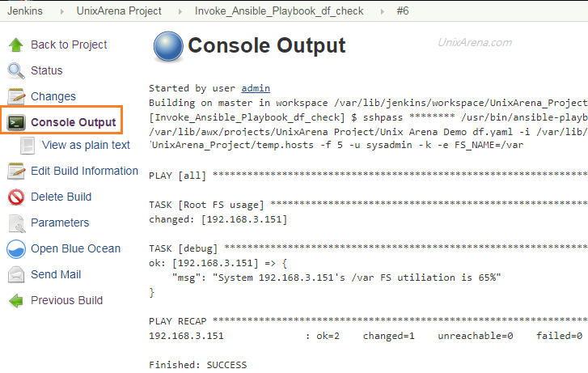Viewport: 588px width, 373px height.
Task: Choose Delete Build in sidebar
Action: click(61, 197)
